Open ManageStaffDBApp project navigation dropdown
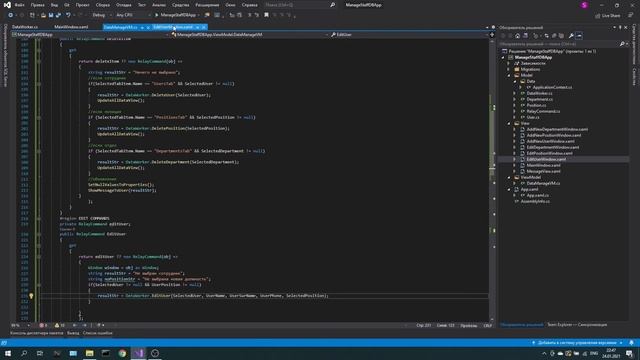Screen dimensions: 640x360 click(90, 35)
